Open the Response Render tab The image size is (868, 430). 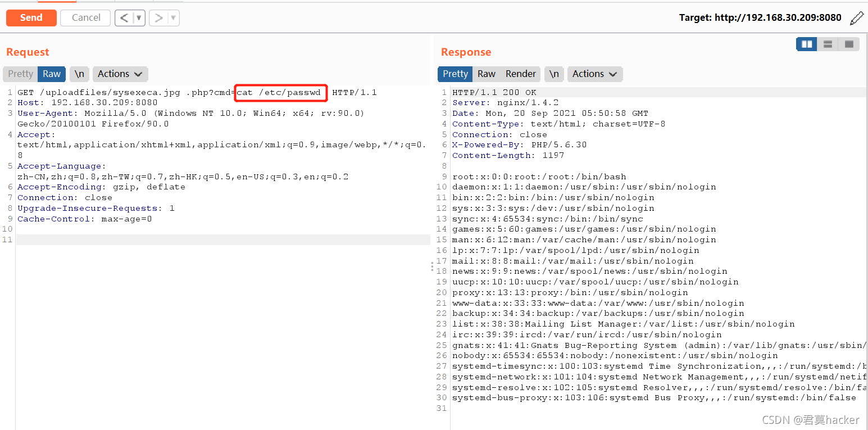pos(521,74)
